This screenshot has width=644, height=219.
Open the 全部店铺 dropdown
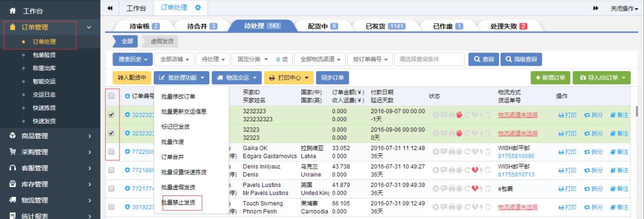175,59
